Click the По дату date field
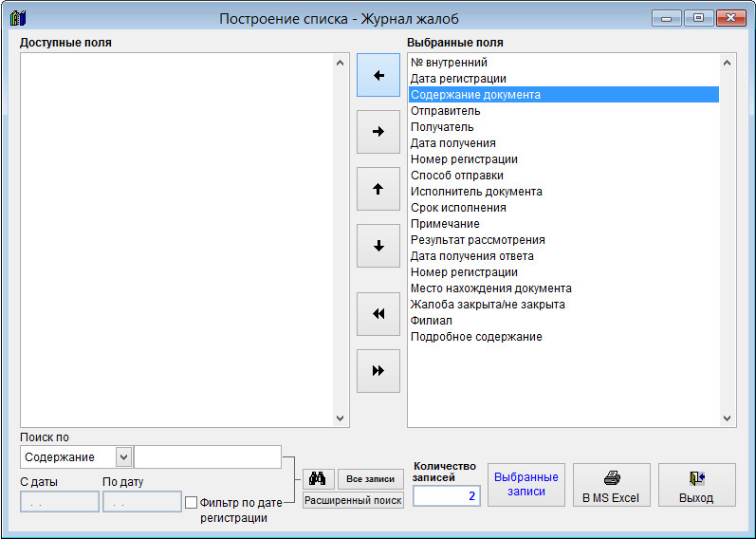This screenshot has height=539, width=756. 142,502
